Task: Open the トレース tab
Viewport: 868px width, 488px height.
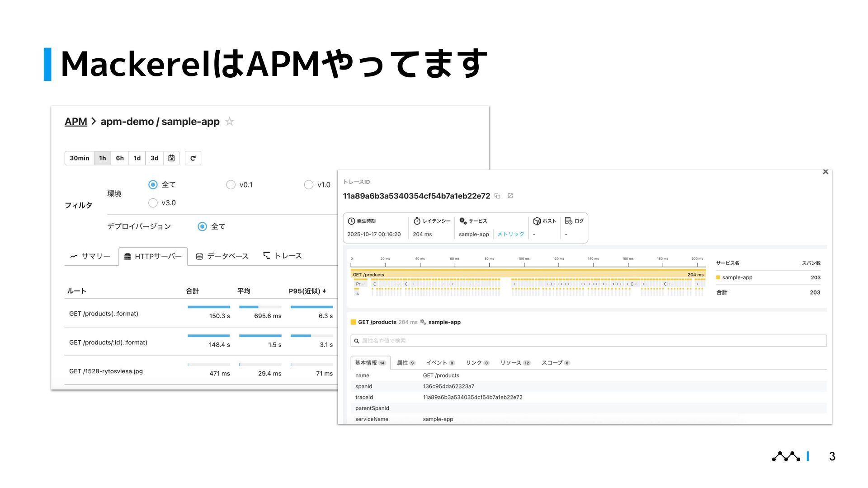Action: (283, 256)
